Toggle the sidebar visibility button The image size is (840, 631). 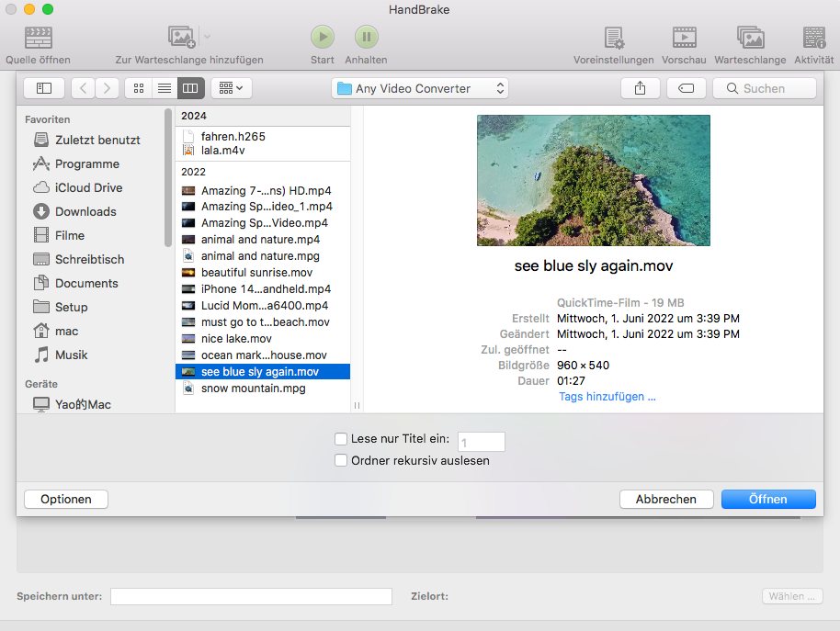[44, 88]
